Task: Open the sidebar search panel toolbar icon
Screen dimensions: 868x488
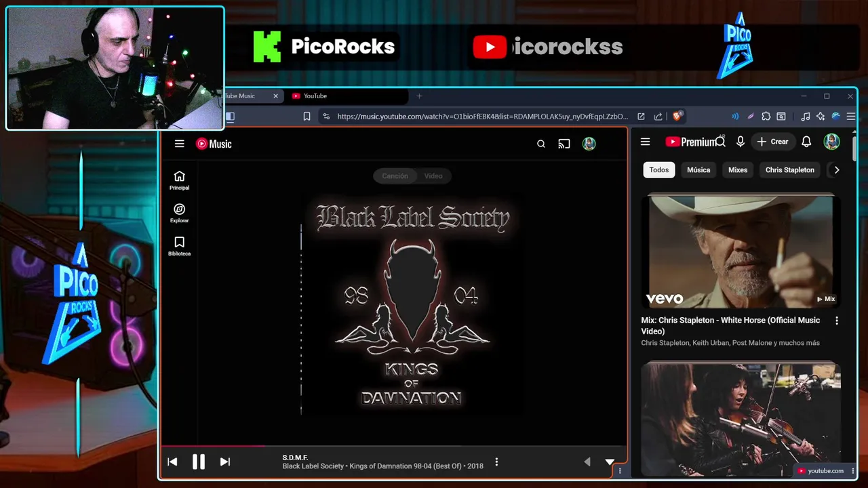Action: tap(781, 117)
